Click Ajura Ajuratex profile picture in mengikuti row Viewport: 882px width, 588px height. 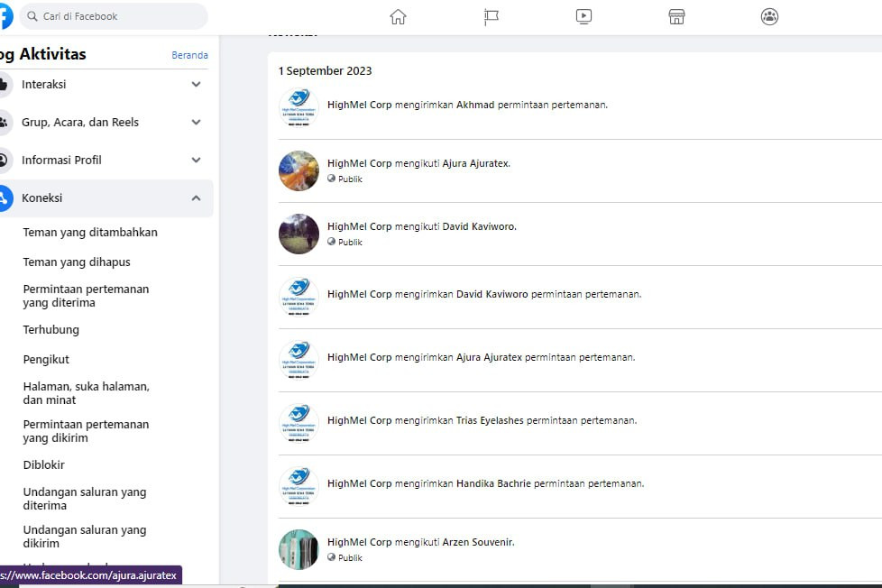[x=299, y=170]
